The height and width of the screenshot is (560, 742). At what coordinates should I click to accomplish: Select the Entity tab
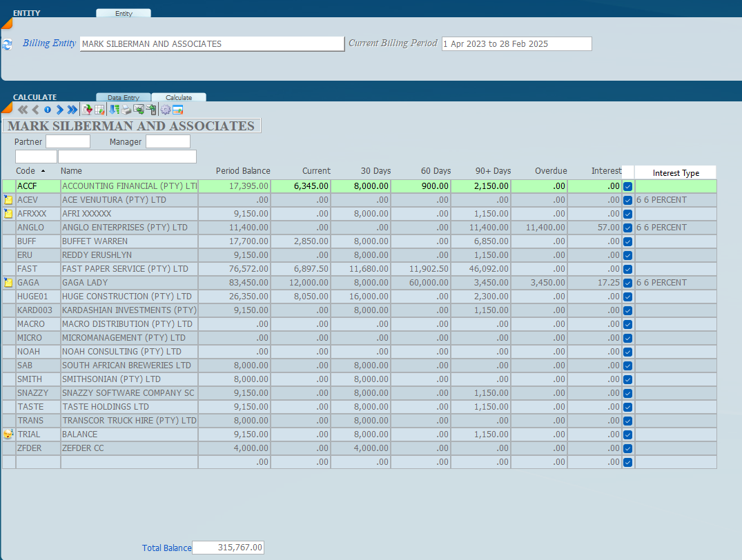tap(124, 14)
